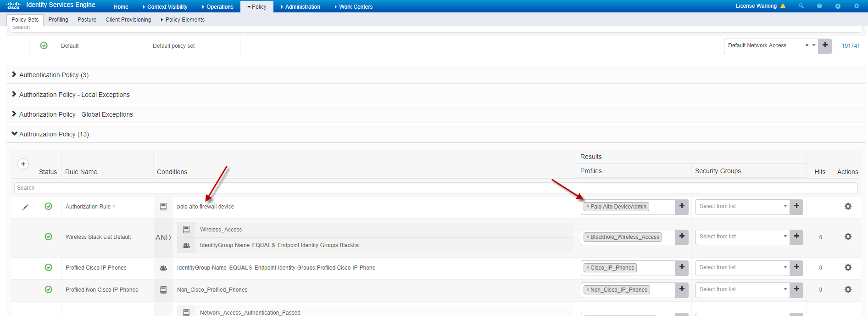Image resolution: width=868 pixels, height=316 pixels.
Task: Click the play-circle icon in the header
Action: pyautogui.click(x=838, y=6)
